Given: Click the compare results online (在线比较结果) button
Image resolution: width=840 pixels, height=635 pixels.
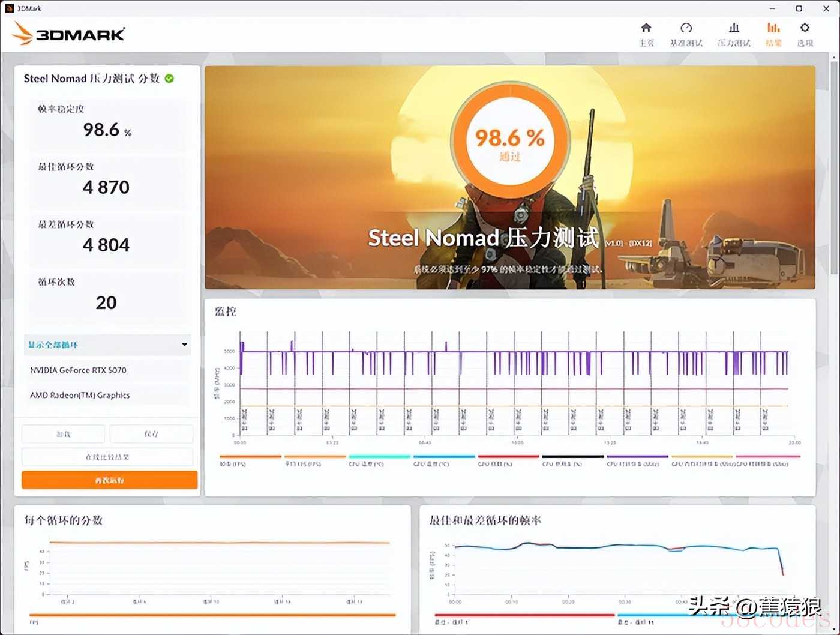Looking at the screenshot, I should pos(107,457).
